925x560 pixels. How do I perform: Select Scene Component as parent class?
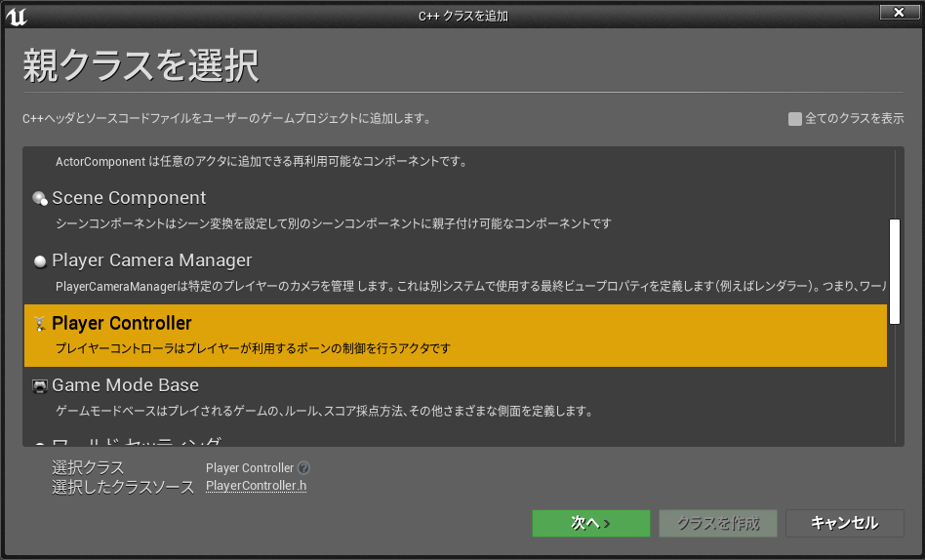click(455, 211)
